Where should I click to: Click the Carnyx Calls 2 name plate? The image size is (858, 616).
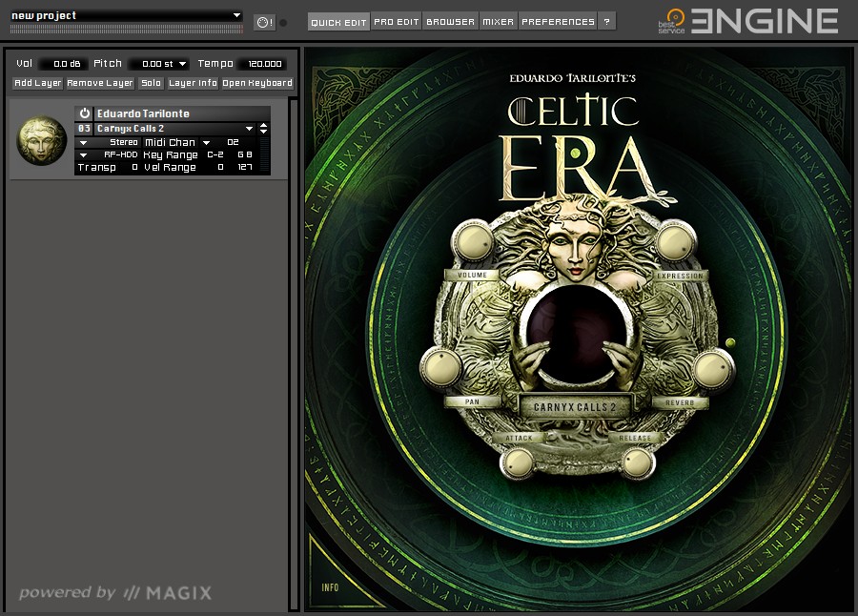pyautogui.click(x=575, y=407)
